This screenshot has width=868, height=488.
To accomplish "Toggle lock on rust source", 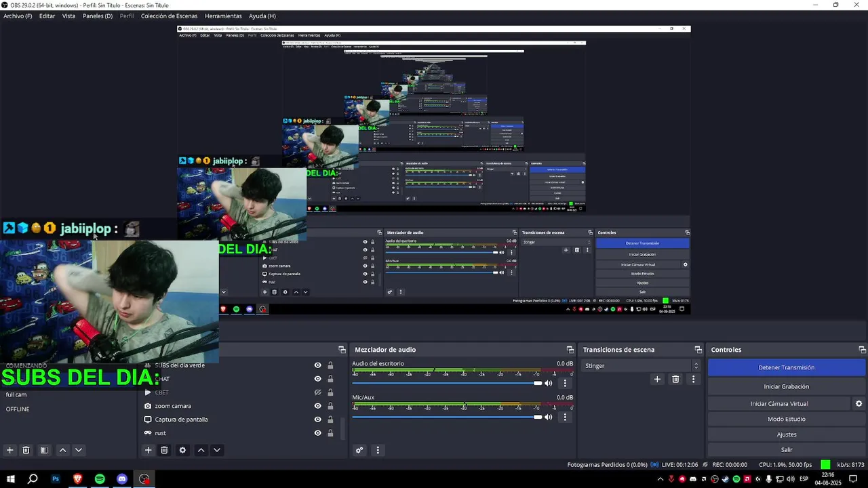I will [330, 433].
